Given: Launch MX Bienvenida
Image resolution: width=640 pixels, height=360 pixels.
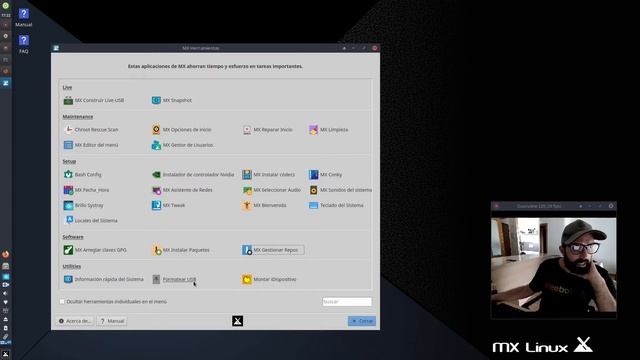Looking at the screenshot, I should pos(264,205).
